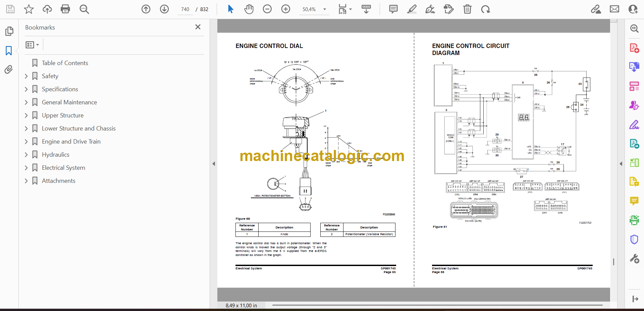Select the arrow selection tool
644x311 pixels.
tap(230, 9)
